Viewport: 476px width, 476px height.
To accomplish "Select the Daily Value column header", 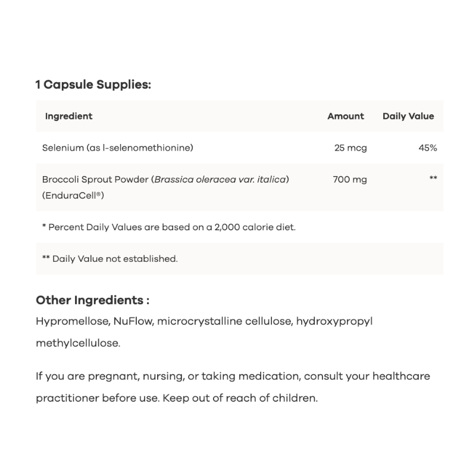I will (x=408, y=116).
